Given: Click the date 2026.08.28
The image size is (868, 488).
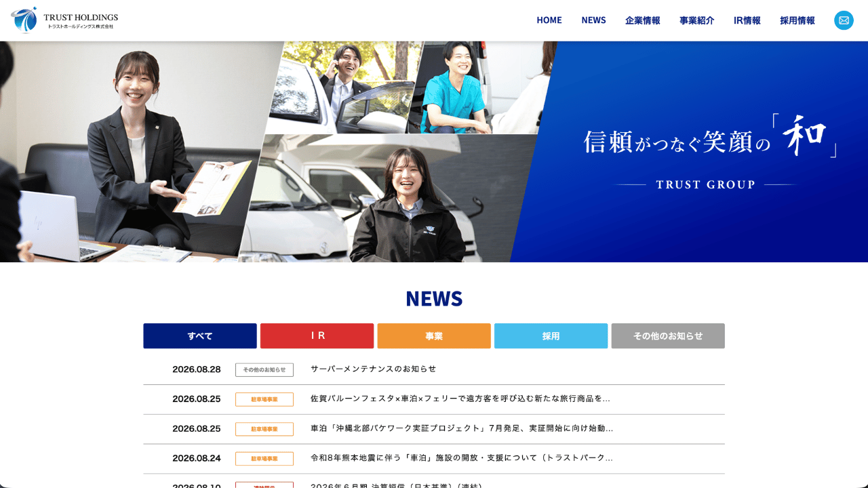Looking at the screenshot, I should [x=197, y=369].
